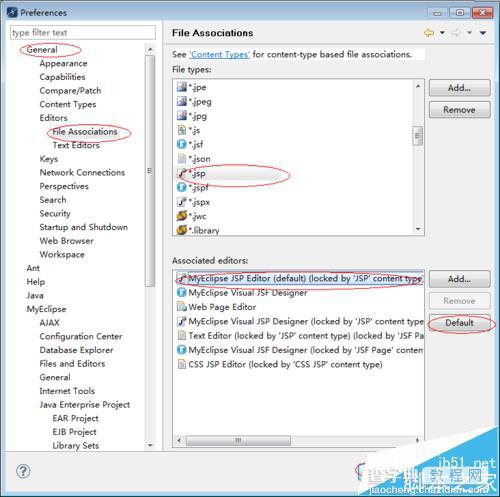Viewport: 500px width, 497px height.
Task: Select MyEclipse tree node
Action: (46, 309)
